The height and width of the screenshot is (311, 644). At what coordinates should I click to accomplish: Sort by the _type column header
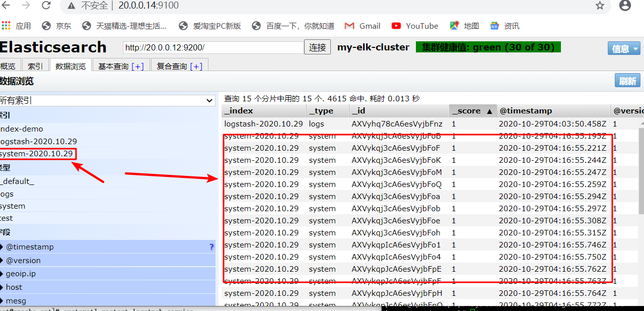click(328, 111)
